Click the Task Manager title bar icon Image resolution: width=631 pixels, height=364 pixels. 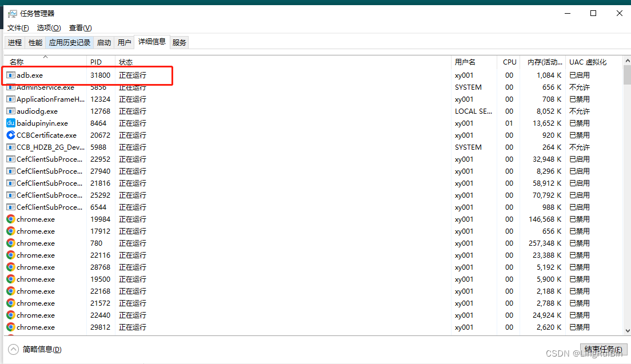13,14
